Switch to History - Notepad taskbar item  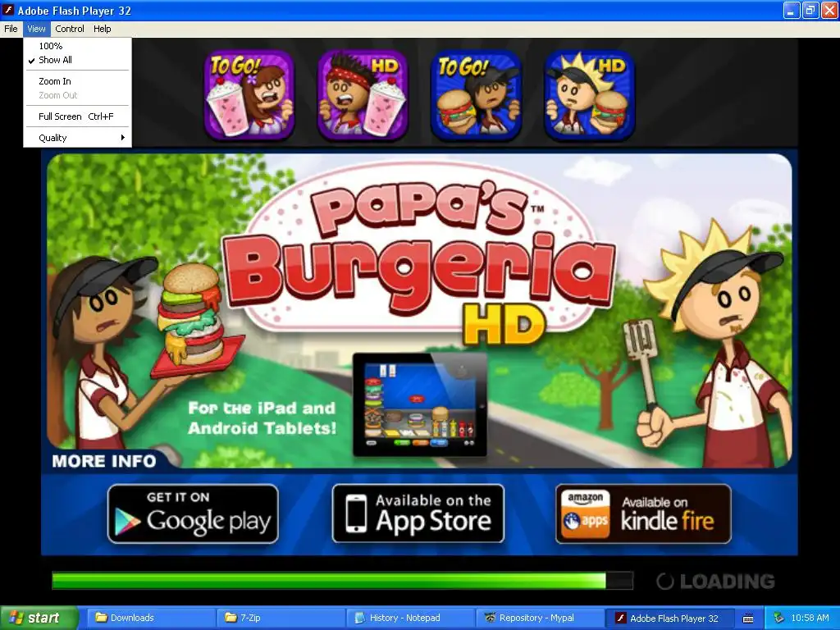[x=410, y=618]
